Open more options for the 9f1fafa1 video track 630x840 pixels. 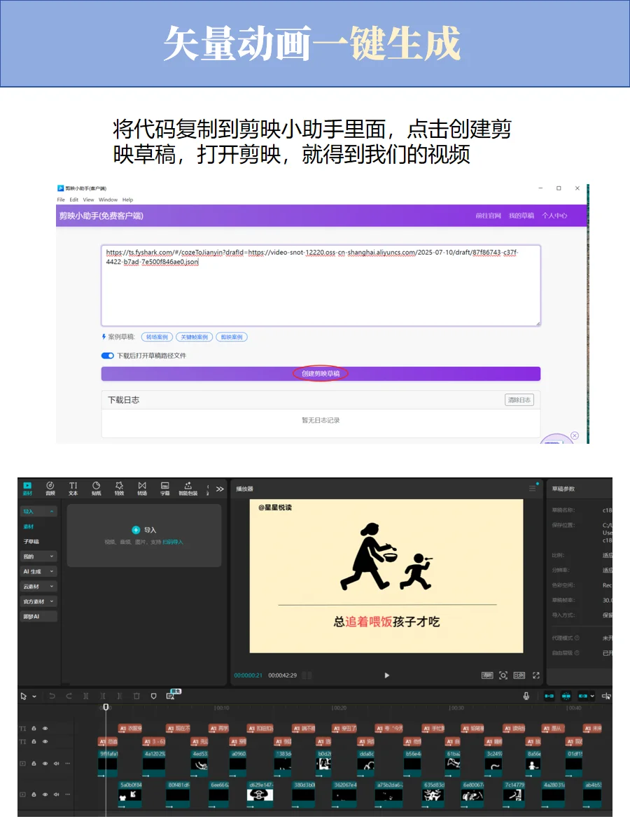coord(68,764)
